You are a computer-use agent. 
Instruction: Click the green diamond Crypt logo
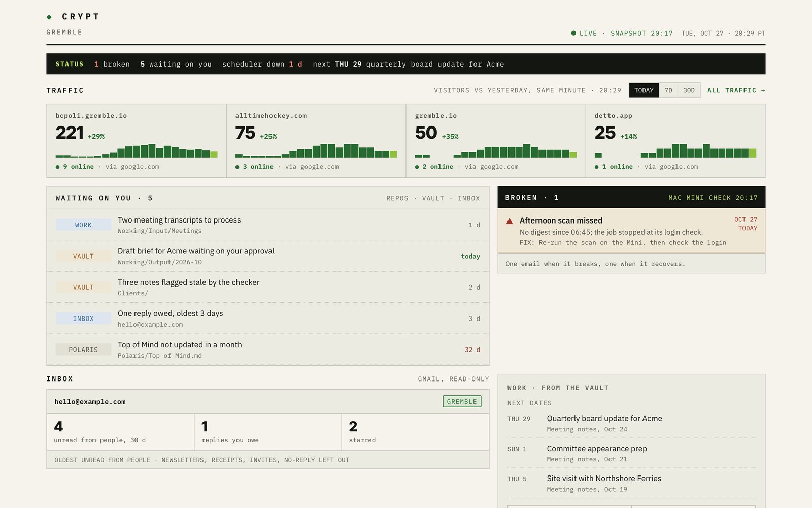(x=49, y=17)
